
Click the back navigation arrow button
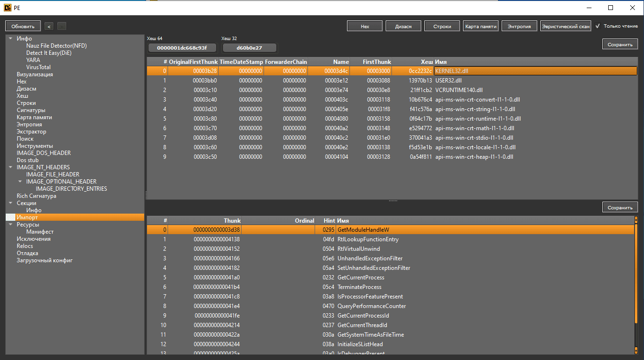(49, 26)
